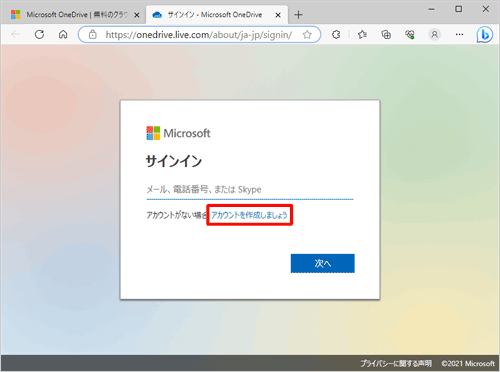Close the サインイン OneDrive tab
500x372 pixels.
[x=278, y=15]
